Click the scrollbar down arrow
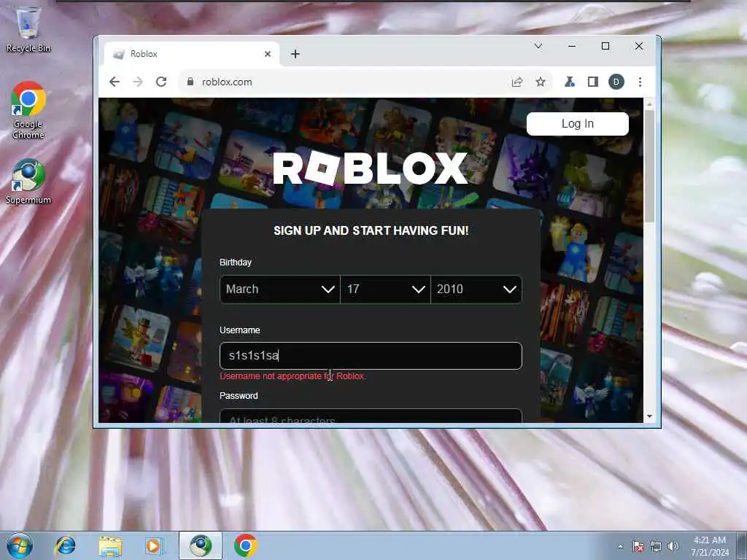This screenshot has height=560, width=747. click(x=649, y=416)
